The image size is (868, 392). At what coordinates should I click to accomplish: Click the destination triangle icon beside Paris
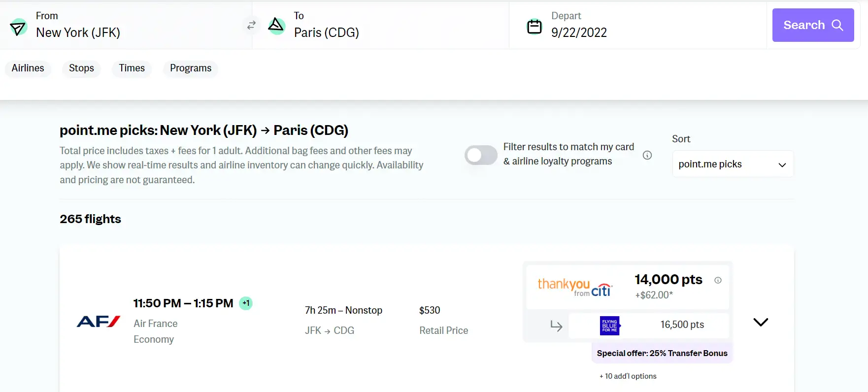pos(276,25)
